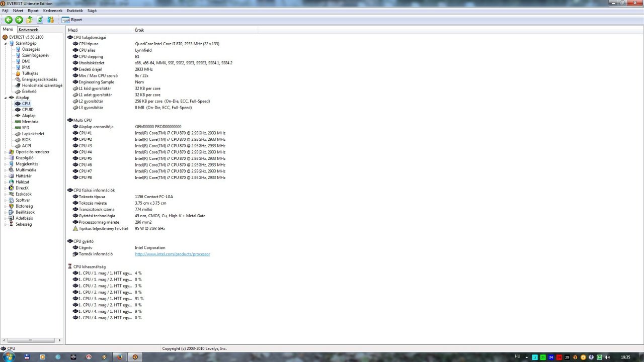Click the Érték column header

[x=195, y=30]
